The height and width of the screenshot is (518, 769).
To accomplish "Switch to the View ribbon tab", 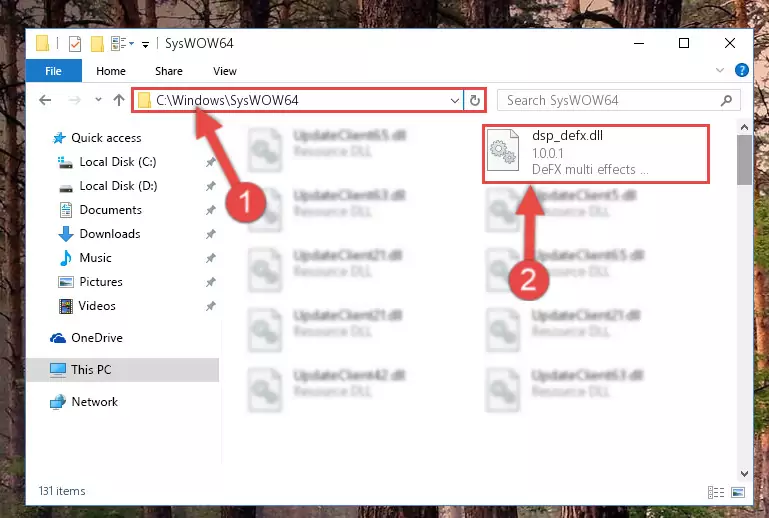I will pyautogui.click(x=225, y=71).
